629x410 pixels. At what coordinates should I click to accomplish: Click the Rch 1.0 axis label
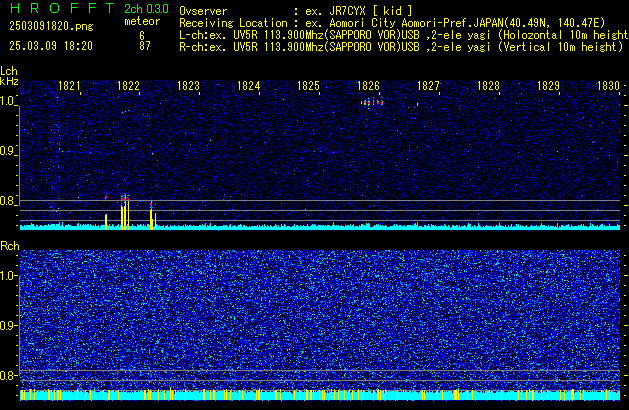click(x=8, y=276)
